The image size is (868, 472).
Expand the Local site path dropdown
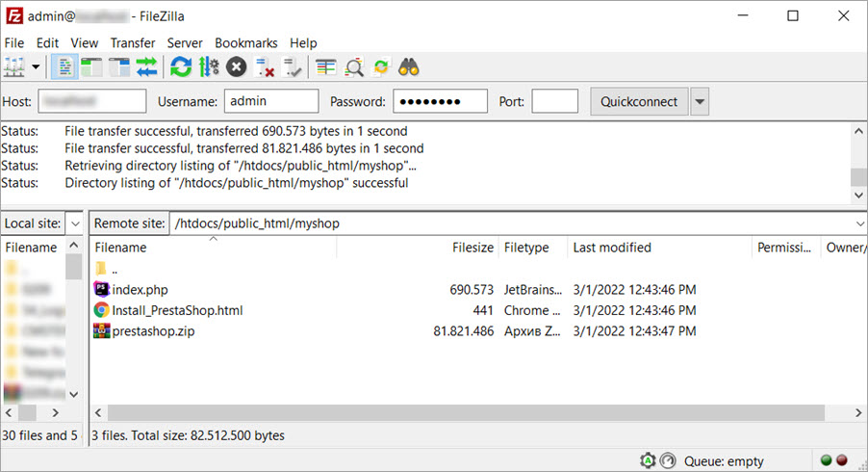75,223
